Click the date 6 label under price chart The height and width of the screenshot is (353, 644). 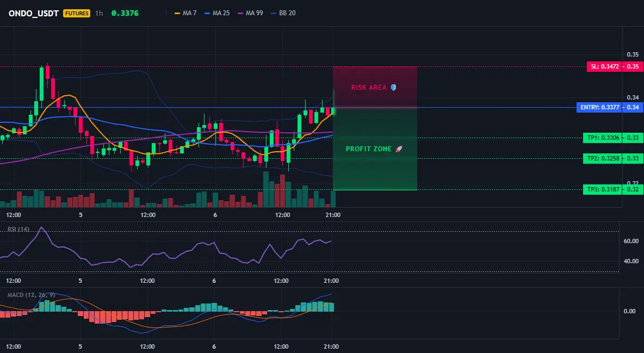215,215
